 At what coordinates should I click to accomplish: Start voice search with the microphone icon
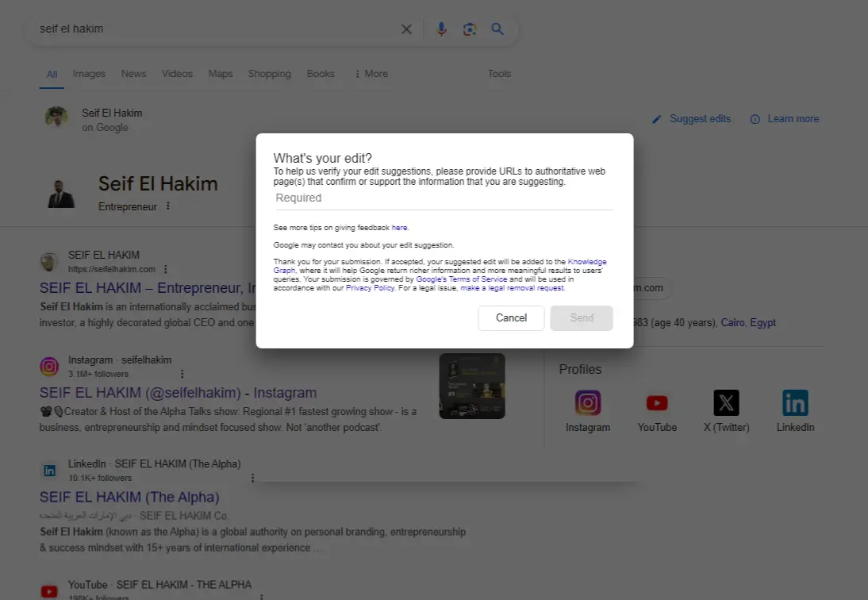[441, 29]
